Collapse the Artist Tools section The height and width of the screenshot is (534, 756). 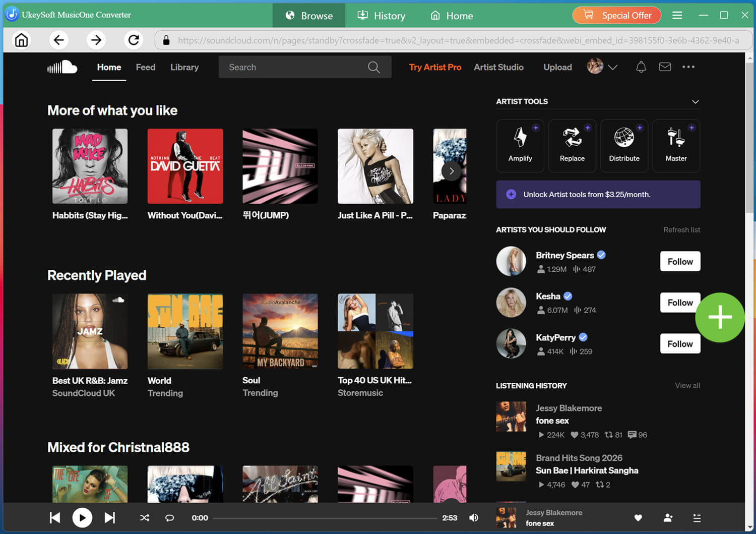click(695, 102)
